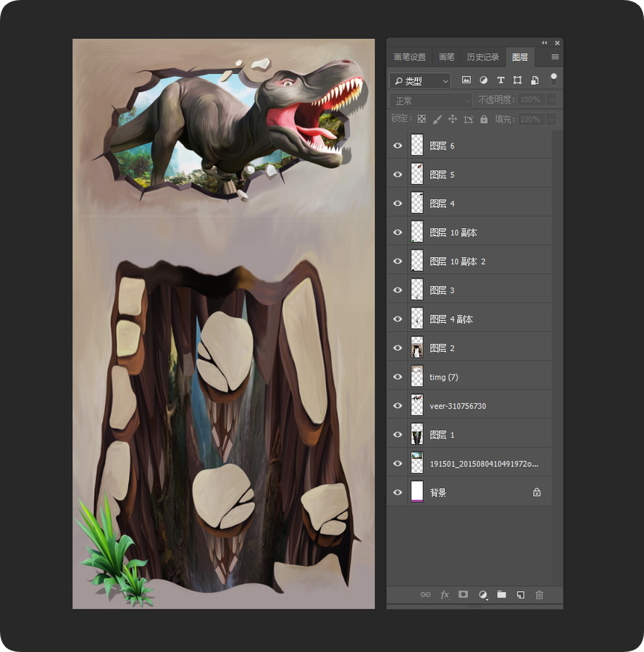Filter for pixel layers icon
Screen dimensions: 644x652
(x=466, y=80)
